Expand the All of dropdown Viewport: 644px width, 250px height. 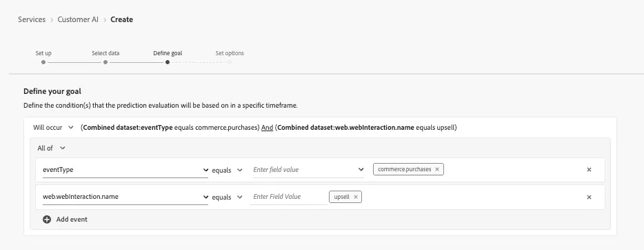(x=51, y=148)
